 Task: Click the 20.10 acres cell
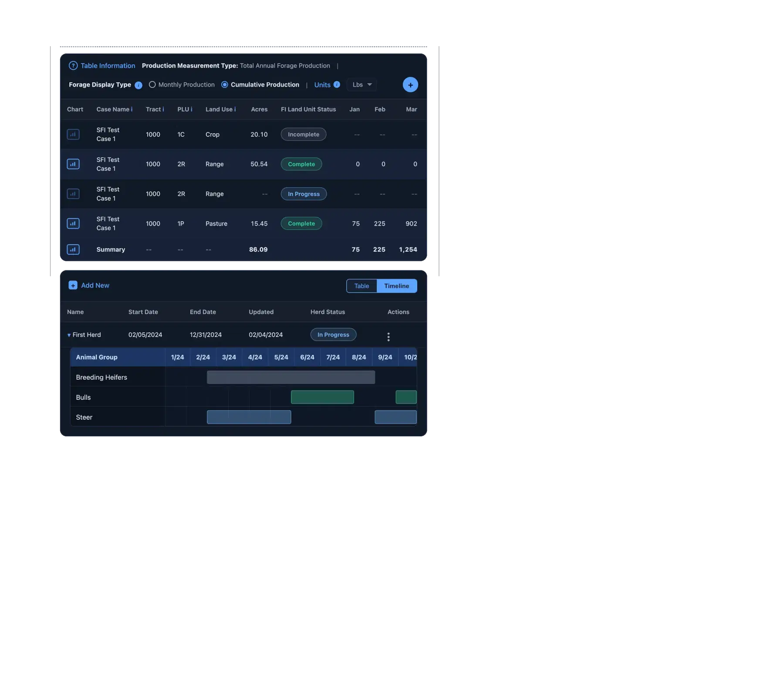point(259,135)
